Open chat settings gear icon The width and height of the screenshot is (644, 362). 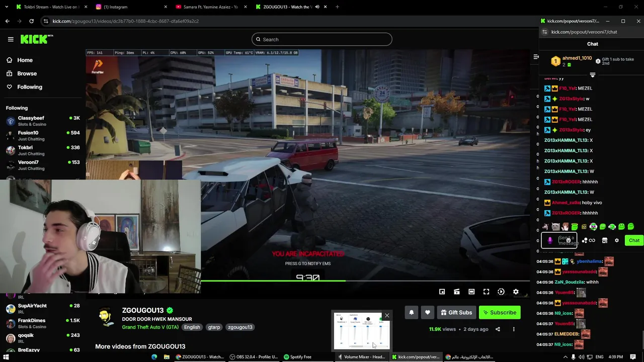(x=617, y=240)
